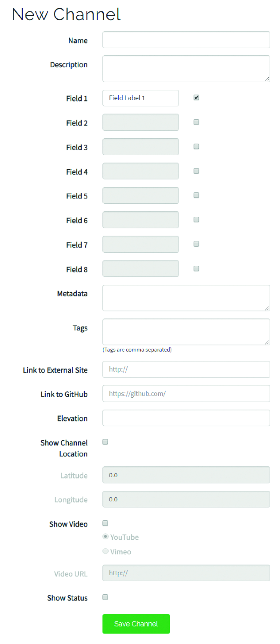Click the Link to GitHub field
Screen dimensions: 280x644
point(186,394)
